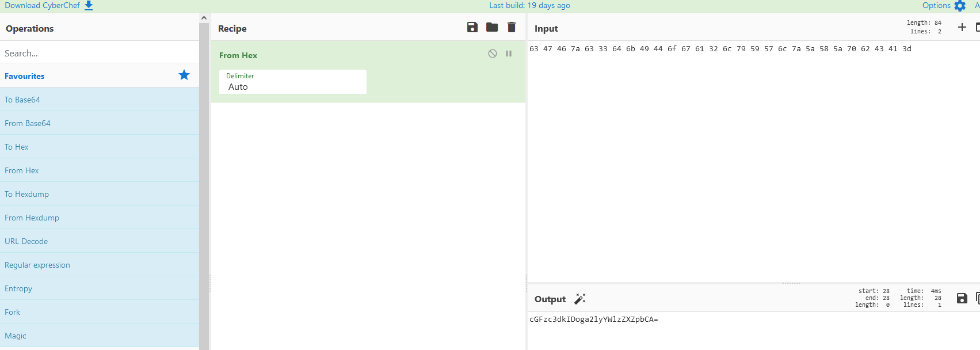Click the From Hex title in the recipe
980x350 pixels.
click(x=238, y=55)
